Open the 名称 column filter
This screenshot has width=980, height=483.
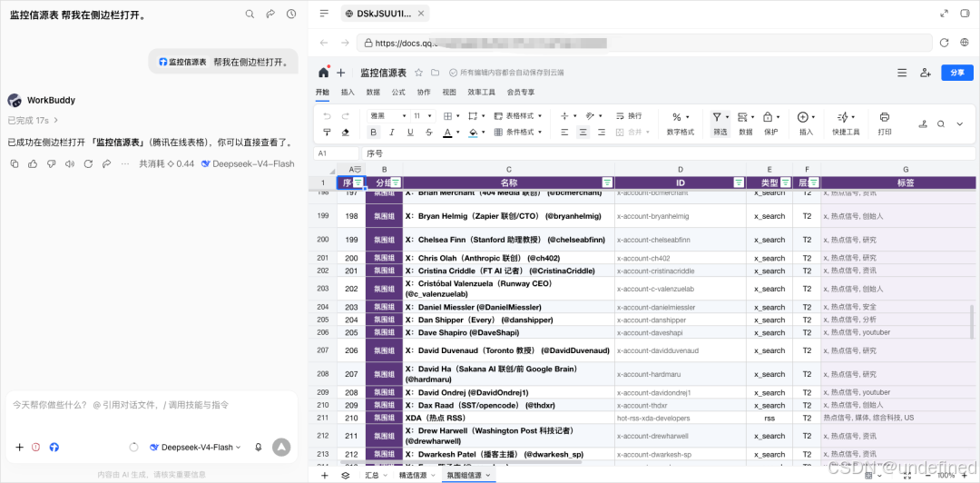click(x=607, y=182)
